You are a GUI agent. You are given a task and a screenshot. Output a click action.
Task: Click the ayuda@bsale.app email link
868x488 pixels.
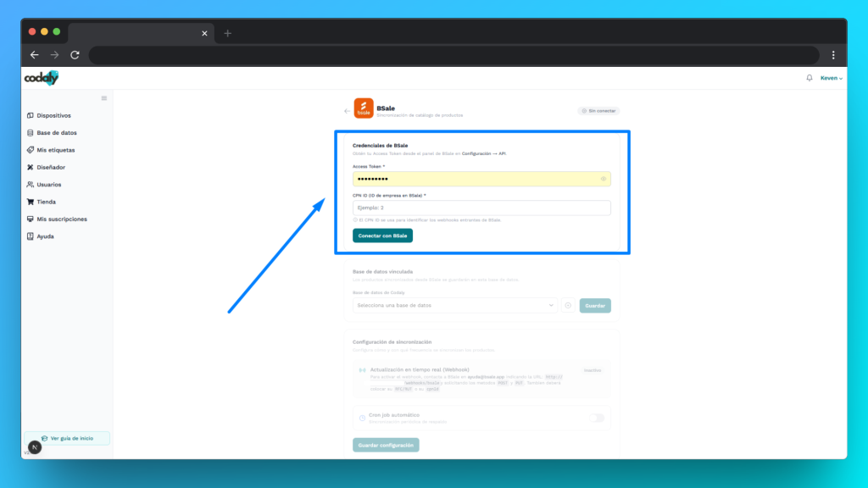click(x=486, y=377)
